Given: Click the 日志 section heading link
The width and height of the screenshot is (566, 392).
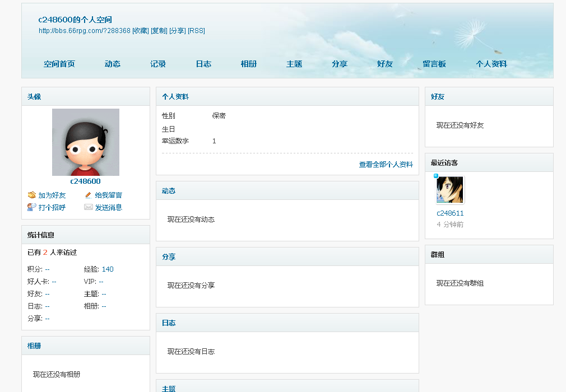Looking at the screenshot, I should coord(169,323).
